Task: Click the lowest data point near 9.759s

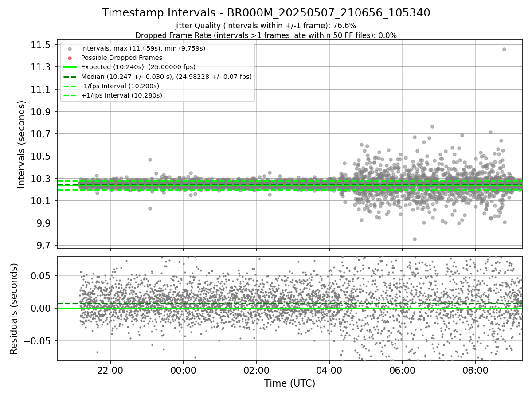Action: click(x=415, y=239)
